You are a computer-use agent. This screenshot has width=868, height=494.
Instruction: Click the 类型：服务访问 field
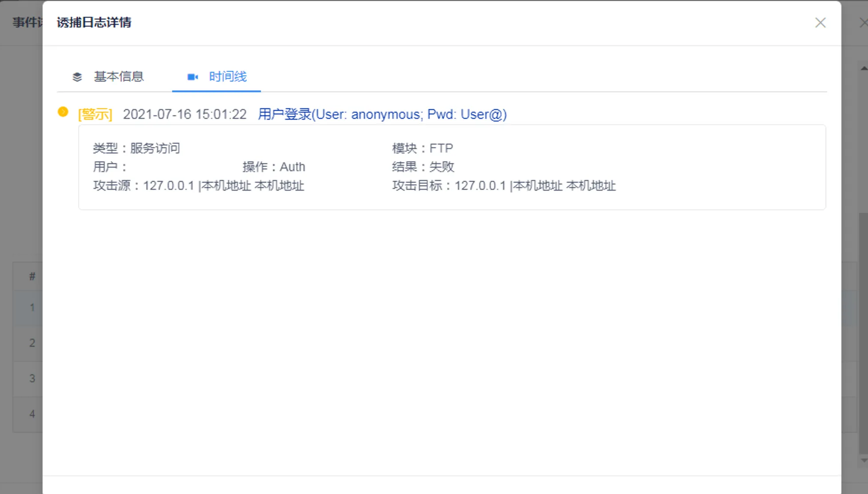(x=137, y=148)
